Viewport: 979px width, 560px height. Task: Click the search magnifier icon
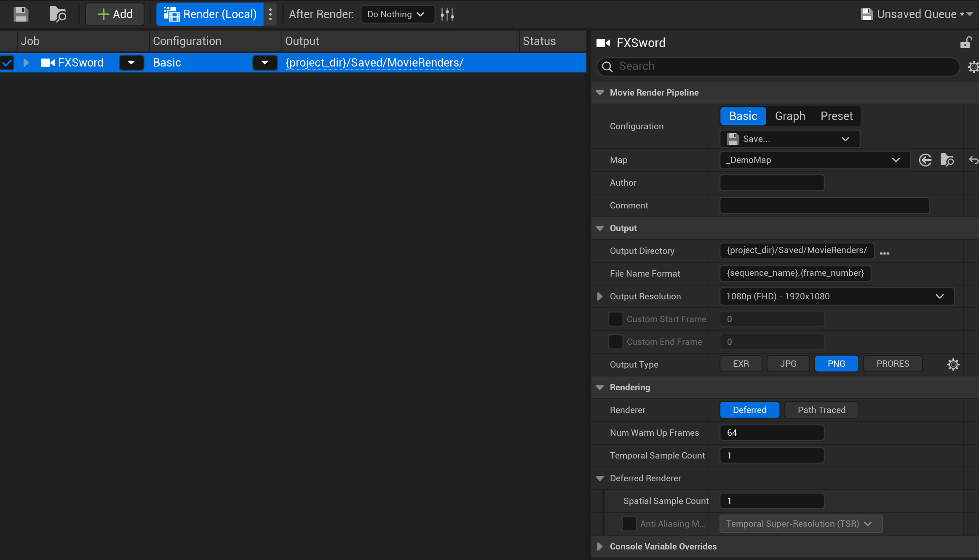point(607,67)
